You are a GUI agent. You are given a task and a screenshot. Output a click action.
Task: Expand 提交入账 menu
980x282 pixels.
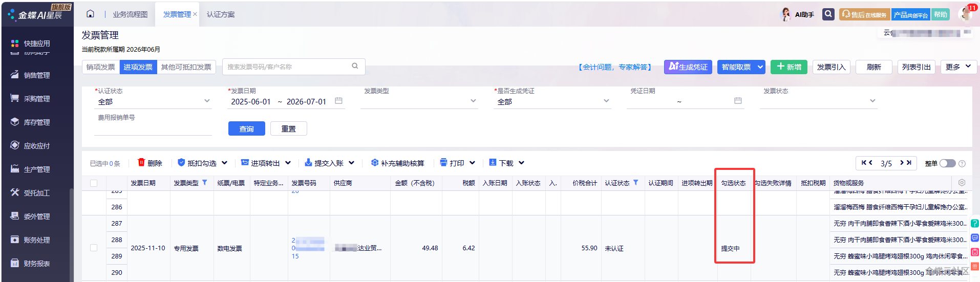[x=351, y=163]
